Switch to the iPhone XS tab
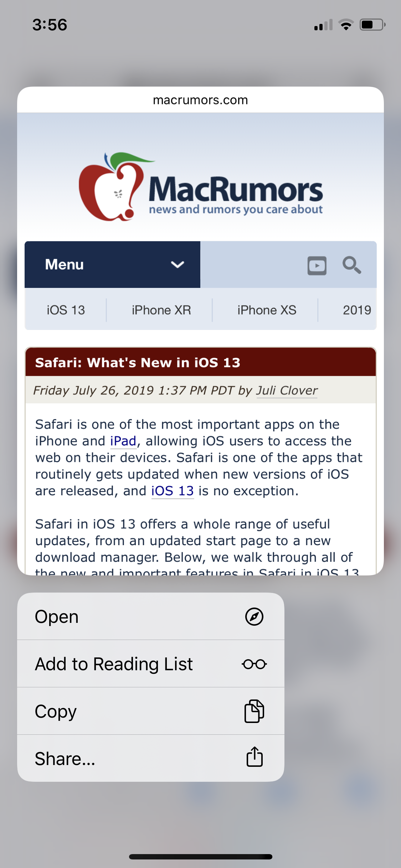Image resolution: width=401 pixels, height=868 pixels. point(267,310)
